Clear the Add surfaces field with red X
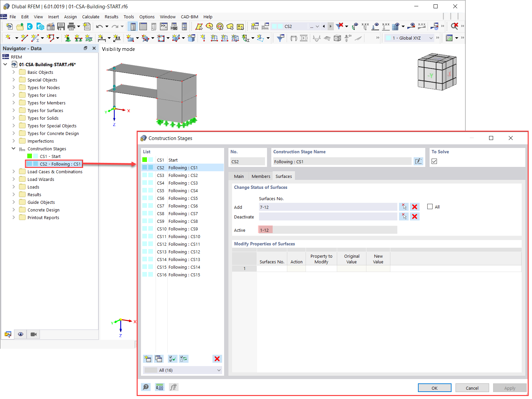The height and width of the screenshot is (399, 532). click(x=415, y=207)
